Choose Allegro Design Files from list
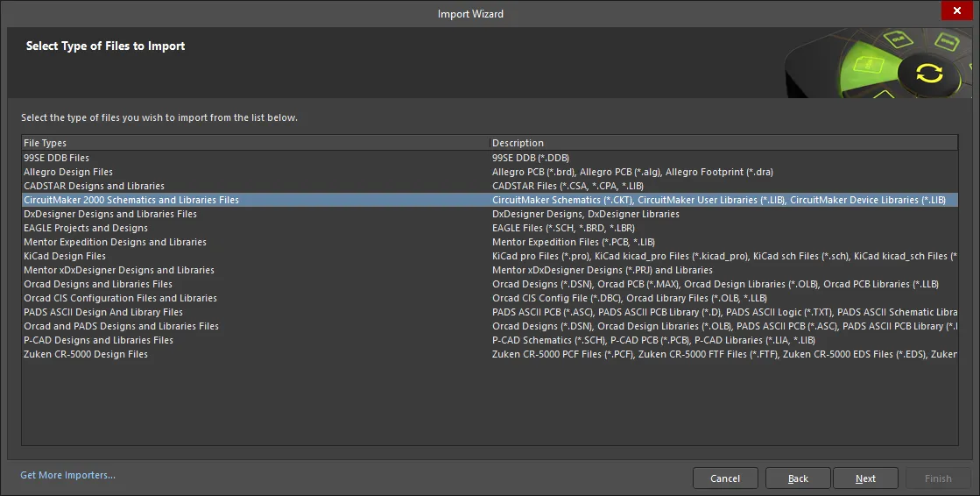Screen dimensions: 980x496 [490, 172]
